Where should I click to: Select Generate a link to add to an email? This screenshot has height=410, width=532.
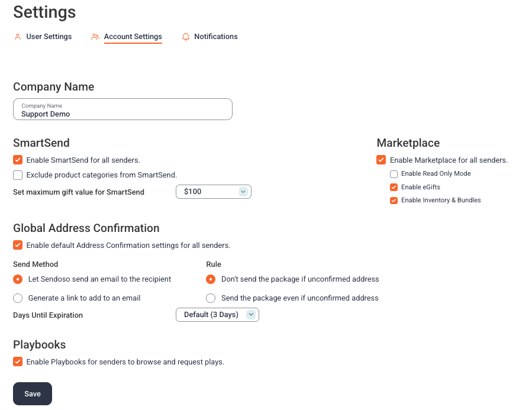pyautogui.click(x=18, y=298)
